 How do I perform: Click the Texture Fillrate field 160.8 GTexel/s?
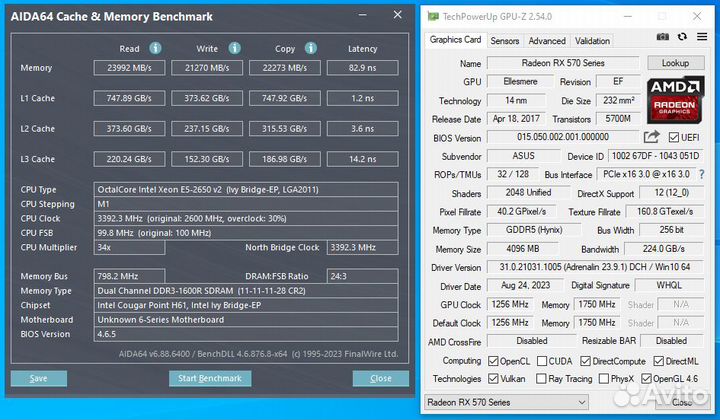(665, 212)
